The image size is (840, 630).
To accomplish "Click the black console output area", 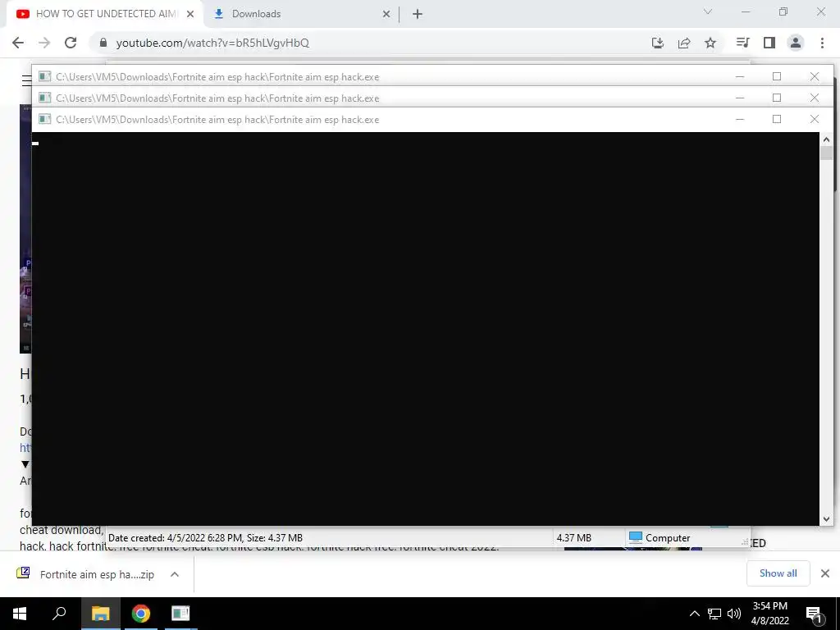I will click(x=426, y=328).
